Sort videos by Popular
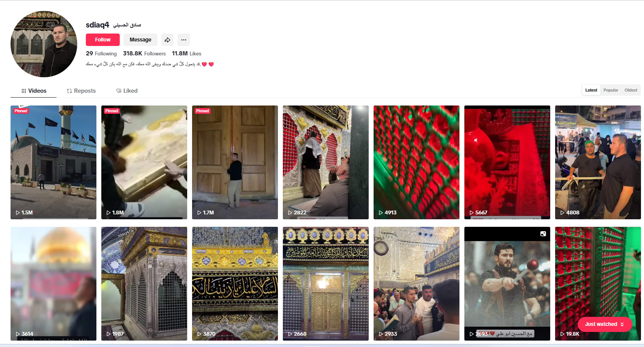The height and width of the screenshot is (347, 644). pos(610,90)
